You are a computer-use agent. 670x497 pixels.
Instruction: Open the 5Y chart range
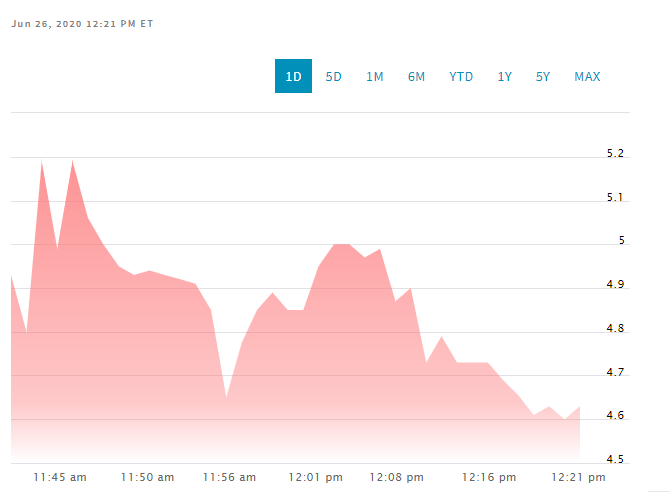(x=543, y=76)
